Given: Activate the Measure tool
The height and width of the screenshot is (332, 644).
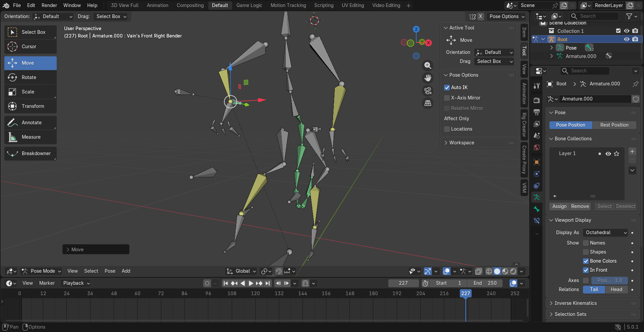Looking at the screenshot, I should point(30,137).
